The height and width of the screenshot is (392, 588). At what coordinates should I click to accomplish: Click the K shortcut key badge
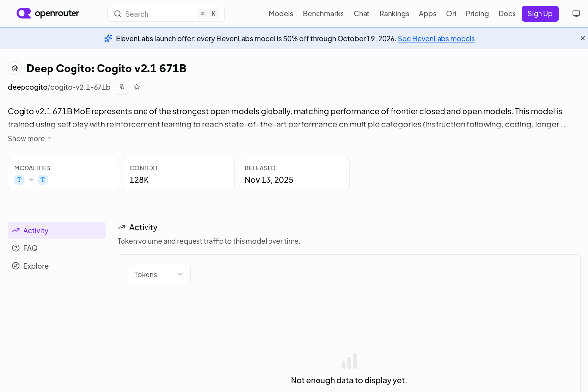213,14
